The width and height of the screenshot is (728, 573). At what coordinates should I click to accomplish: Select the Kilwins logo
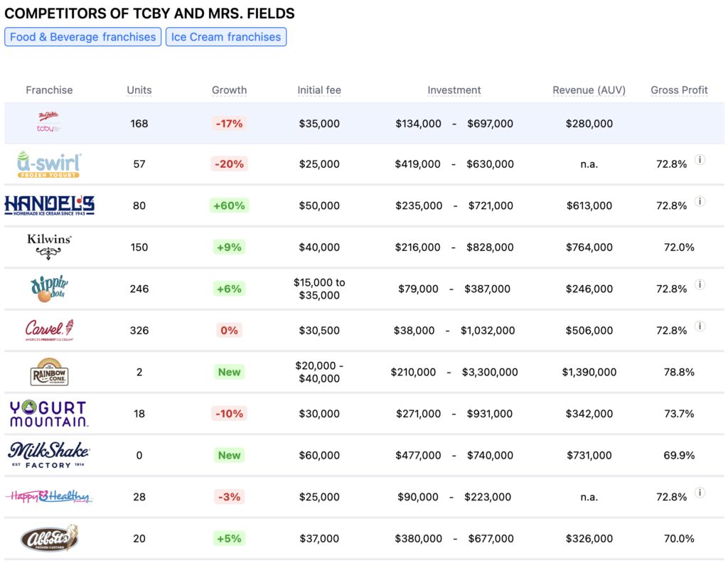pos(49,247)
